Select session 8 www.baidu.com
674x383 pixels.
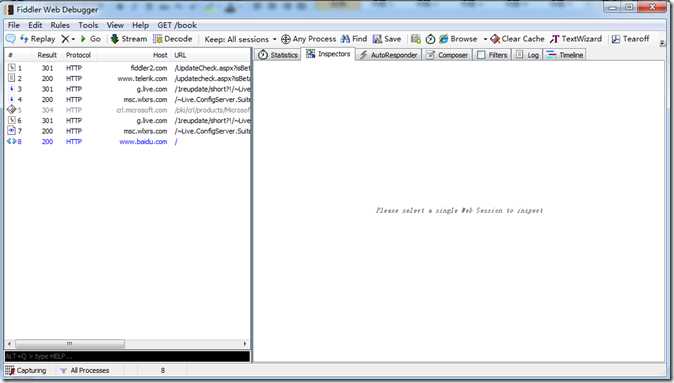128,141
